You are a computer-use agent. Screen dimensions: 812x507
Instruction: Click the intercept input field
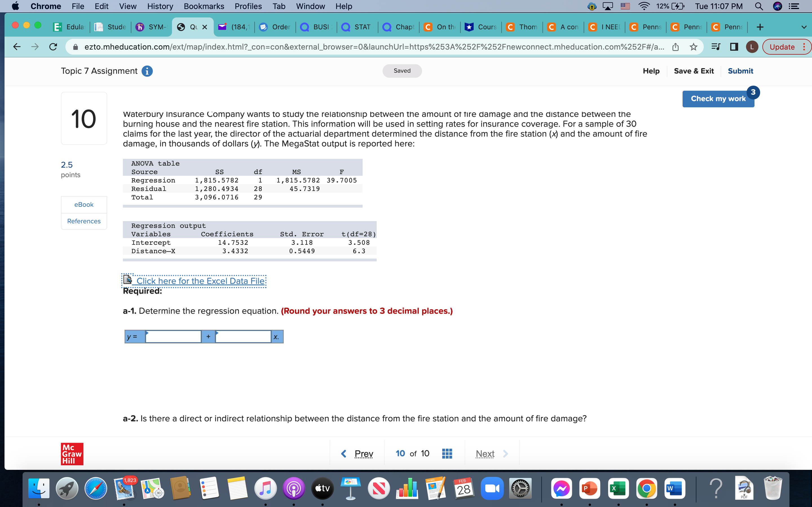[173, 337]
